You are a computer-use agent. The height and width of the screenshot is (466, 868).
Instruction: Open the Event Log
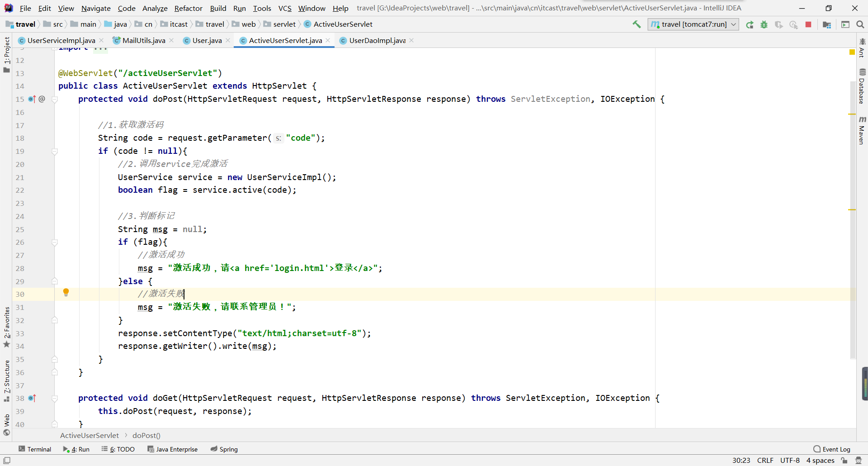pos(832,449)
